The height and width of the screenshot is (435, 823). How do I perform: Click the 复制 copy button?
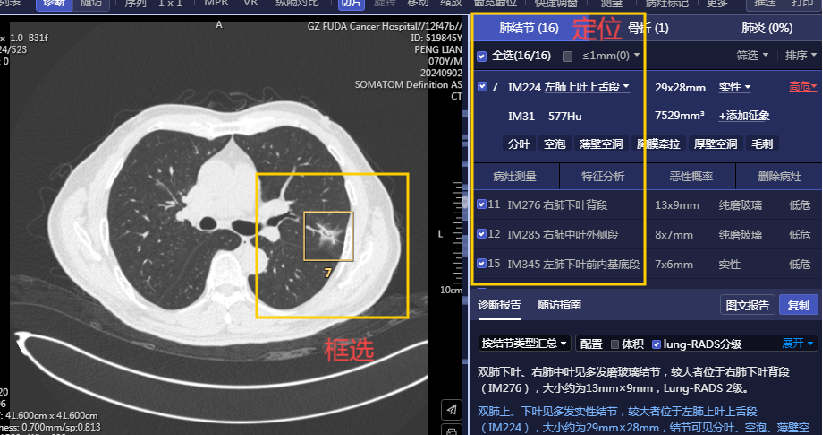[x=798, y=305]
